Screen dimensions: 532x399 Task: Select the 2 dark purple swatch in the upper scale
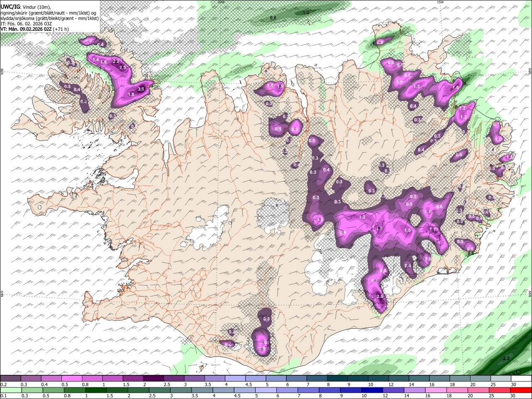[x=153, y=378]
